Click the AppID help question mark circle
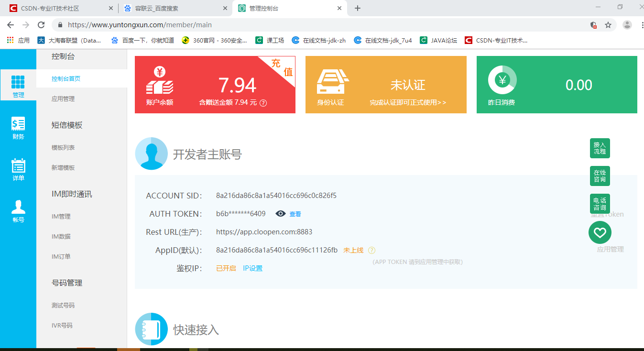Screen dimensions: 644x351 tap(371, 250)
